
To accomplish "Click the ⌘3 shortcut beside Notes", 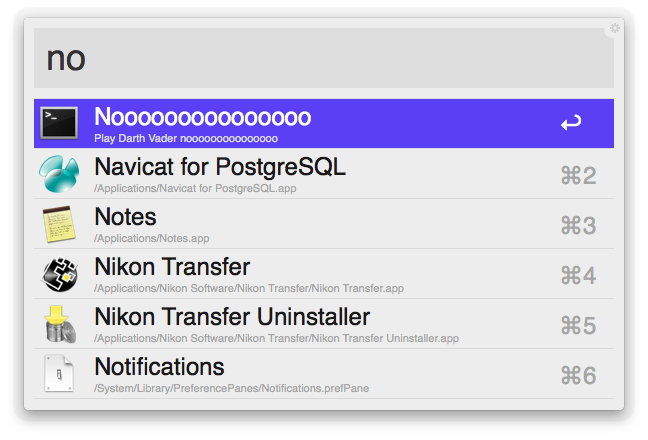I will 578,226.
